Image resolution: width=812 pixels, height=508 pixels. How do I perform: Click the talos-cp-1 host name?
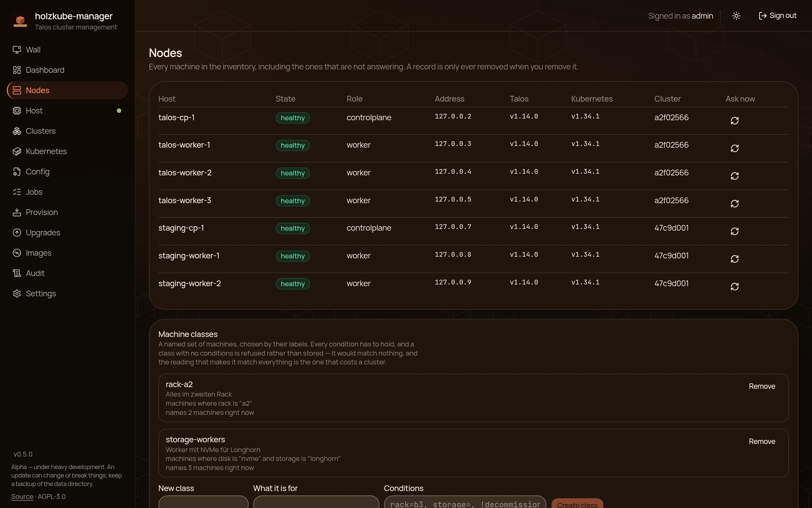177,118
